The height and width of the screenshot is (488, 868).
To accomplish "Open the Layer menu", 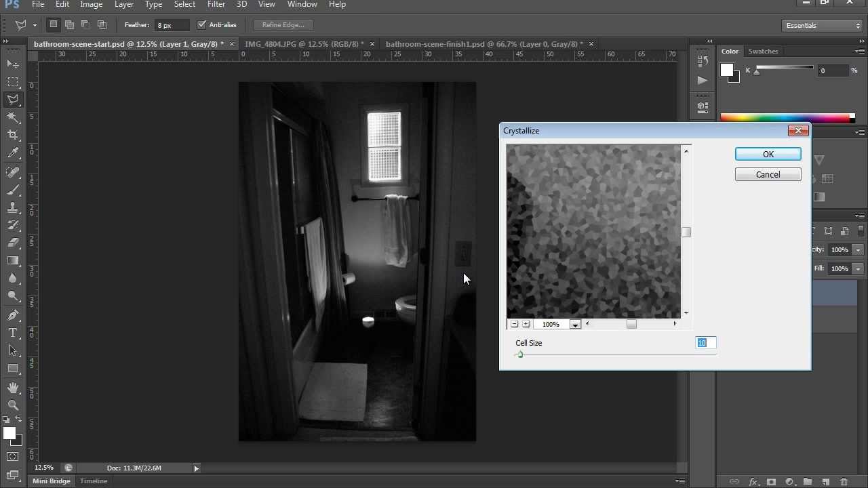I will (124, 5).
